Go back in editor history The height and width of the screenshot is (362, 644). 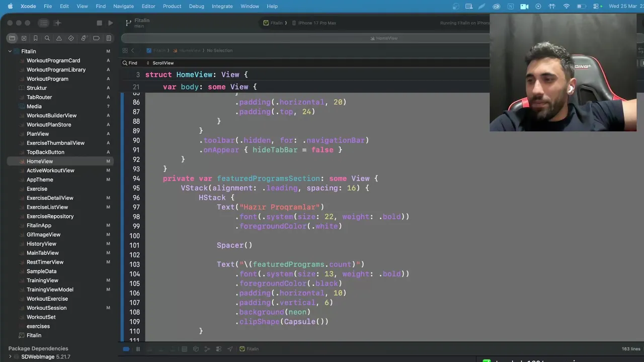tap(133, 50)
